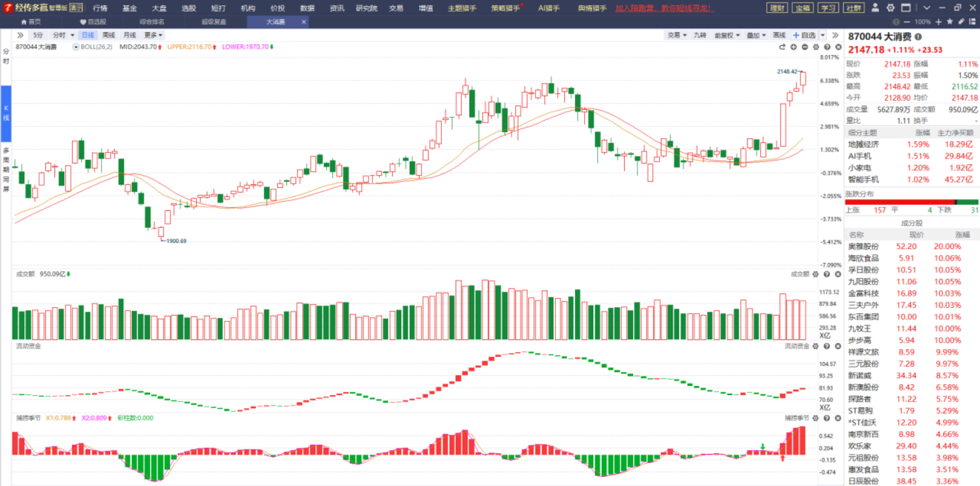Open the 前复权 adjustment dropdown
980x486 pixels.
coord(726,35)
